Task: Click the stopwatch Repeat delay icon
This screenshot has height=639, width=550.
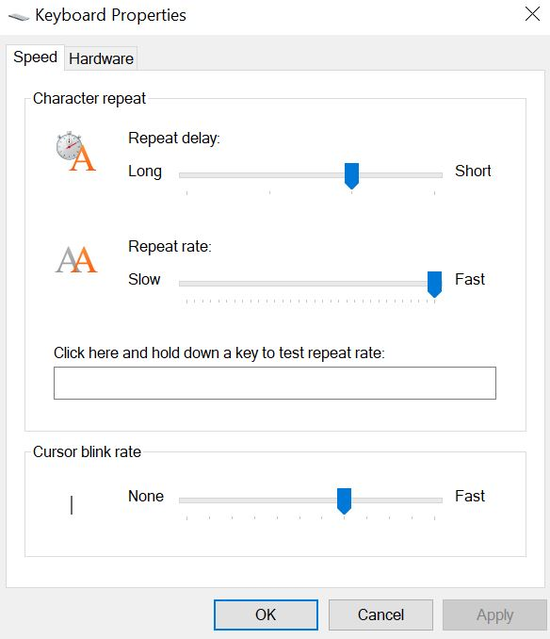Action: point(76,151)
